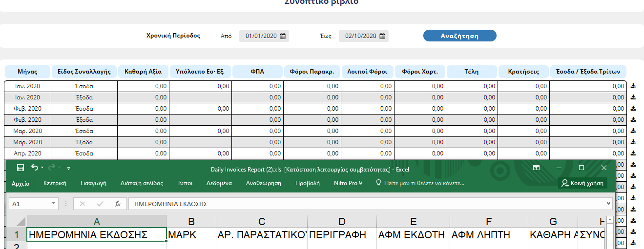Open ribbon display options icon

[x=536, y=168]
